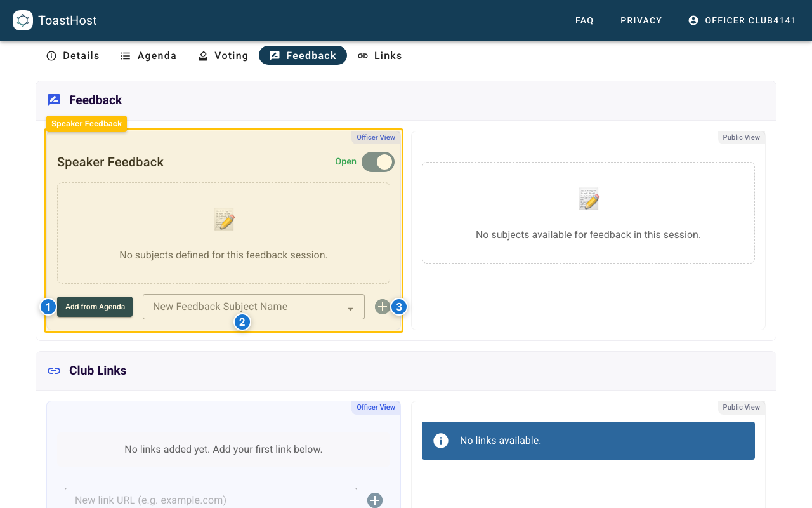The height and width of the screenshot is (508, 812).
Task: Click the Voting ballot icon
Action: pyautogui.click(x=203, y=56)
